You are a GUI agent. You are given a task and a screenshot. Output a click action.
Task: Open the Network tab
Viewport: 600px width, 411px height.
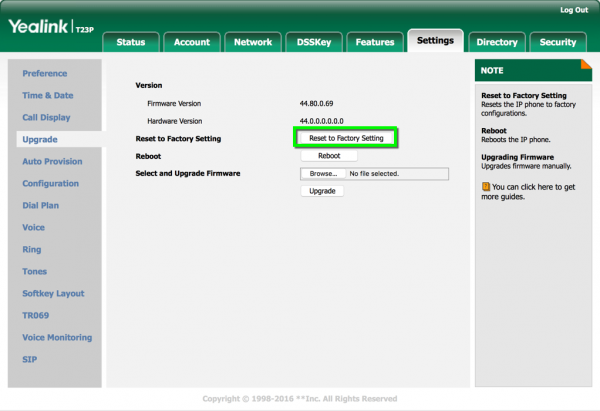tap(253, 42)
